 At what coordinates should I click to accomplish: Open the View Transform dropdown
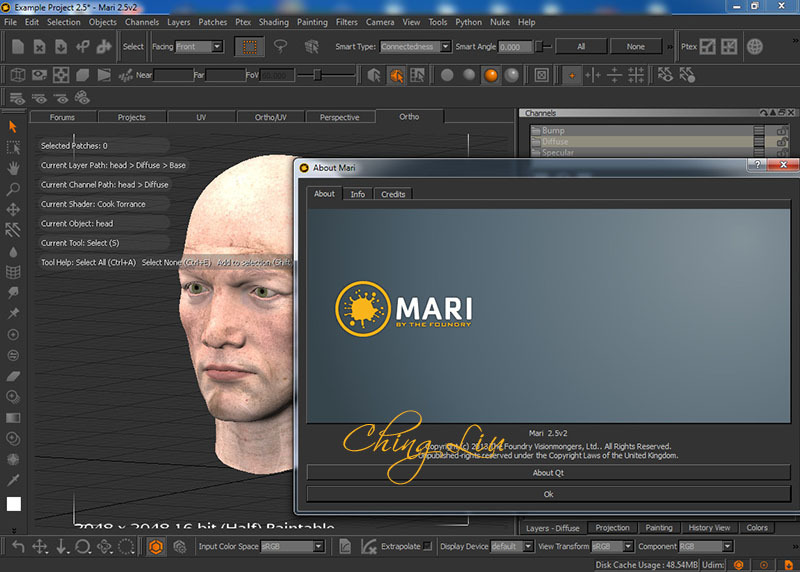click(612, 546)
